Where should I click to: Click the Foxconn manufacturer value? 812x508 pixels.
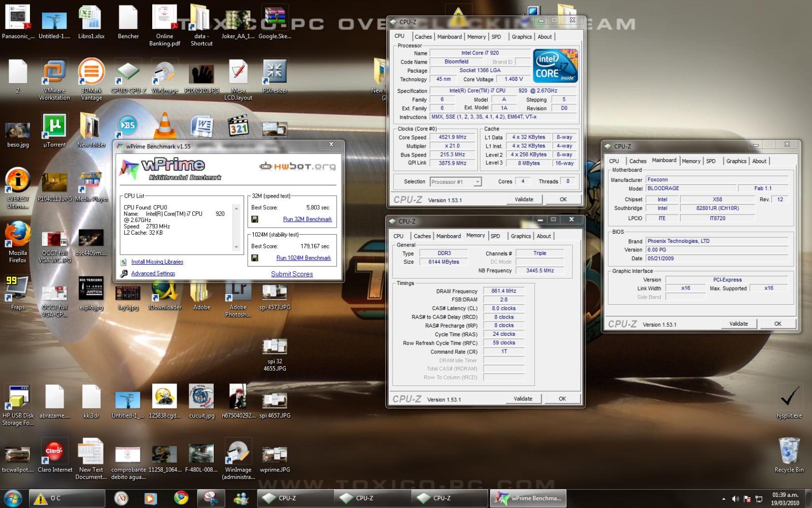pyautogui.click(x=717, y=180)
